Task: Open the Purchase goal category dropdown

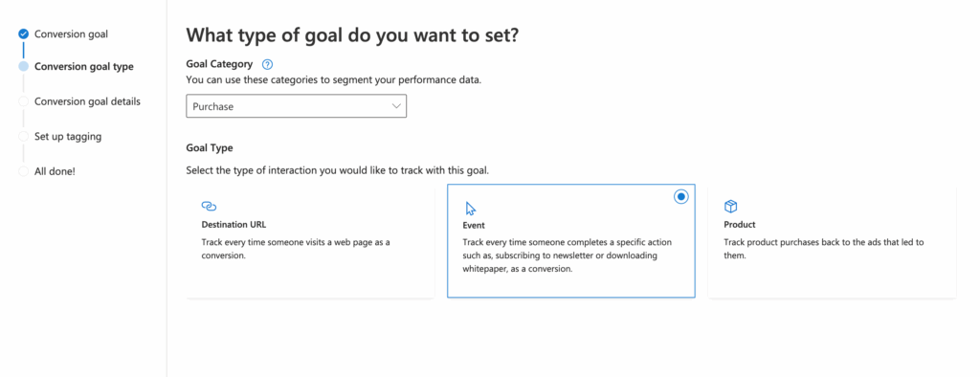Action: click(297, 106)
